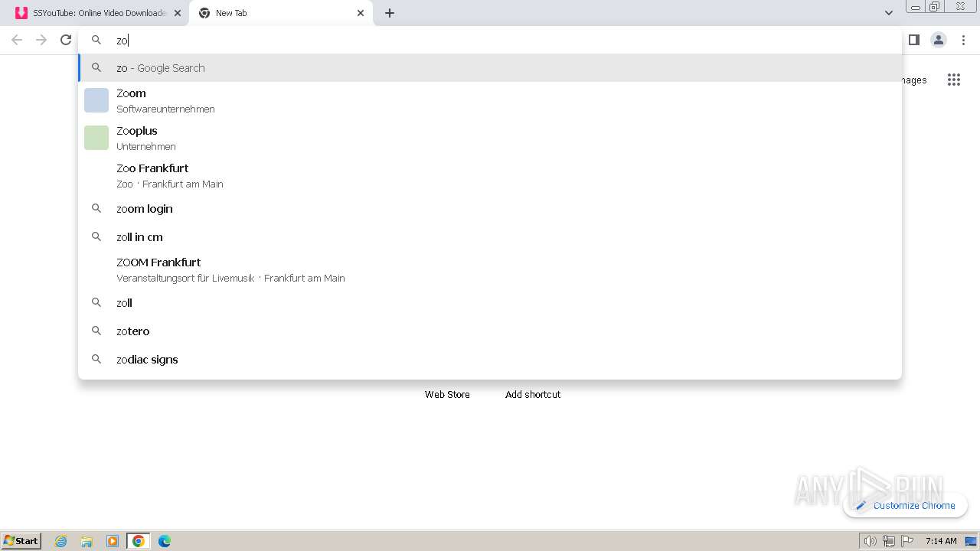The image size is (980, 551).
Task: Open Google apps grid
Action: (953, 80)
